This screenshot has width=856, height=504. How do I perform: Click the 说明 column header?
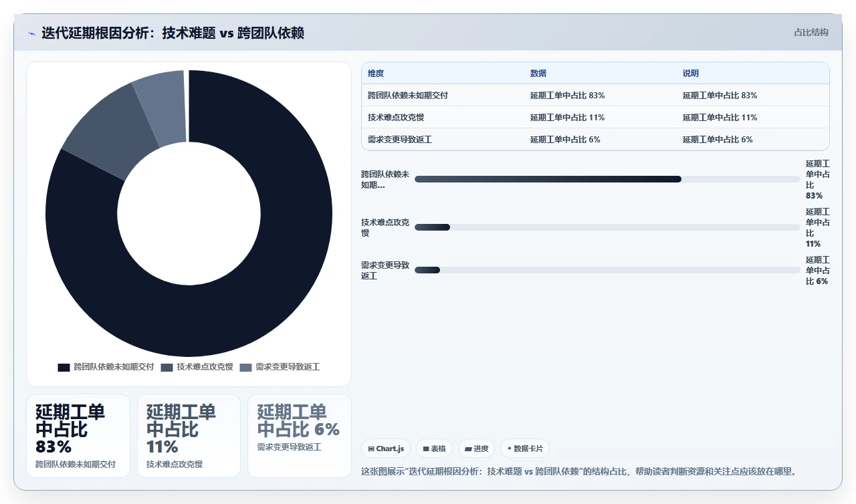pos(691,74)
